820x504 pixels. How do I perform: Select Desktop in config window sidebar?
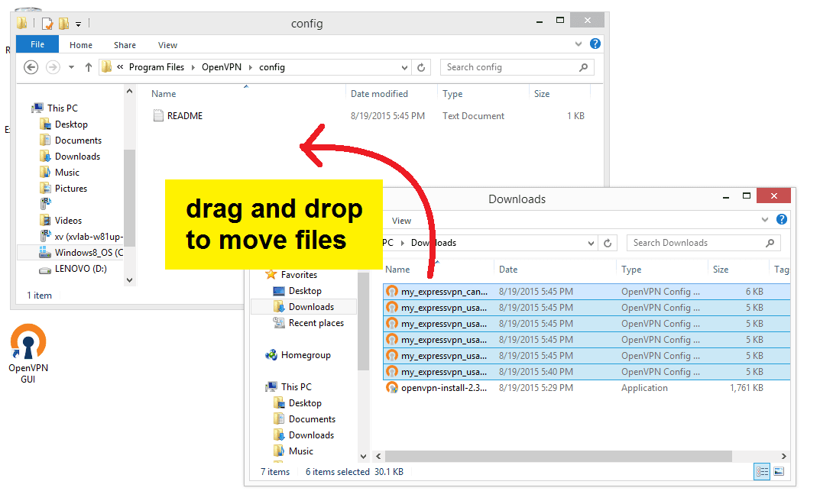pyautogui.click(x=63, y=124)
